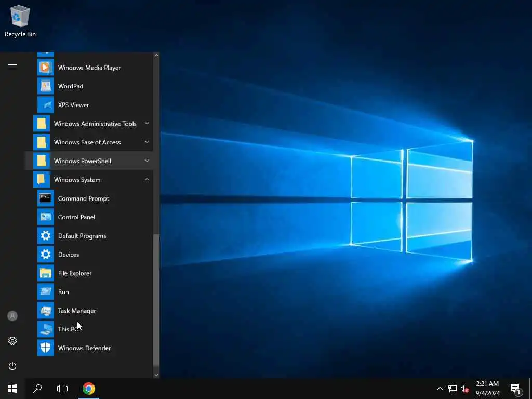Select the Control Panel text label
The height and width of the screenshot is (399, 532).
[x=76, y=217]
